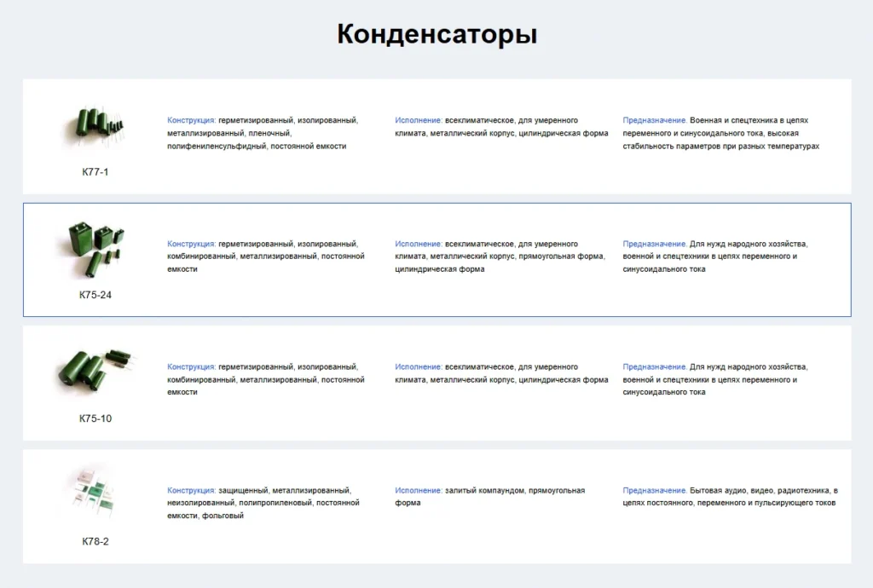The height and width of the screenshot is (588, 873).
Task: Click text 'залитый компаундом, прямоугольная'
Action: [515, 490]
